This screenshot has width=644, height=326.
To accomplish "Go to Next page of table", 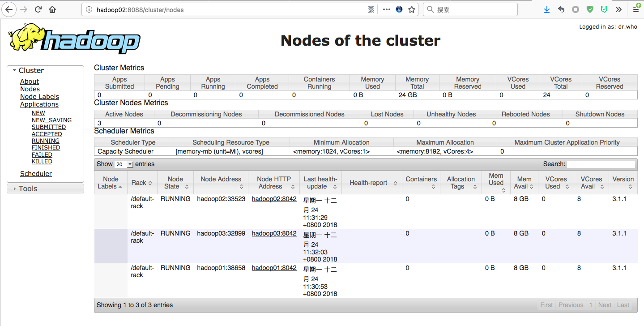I will point(605,305).
